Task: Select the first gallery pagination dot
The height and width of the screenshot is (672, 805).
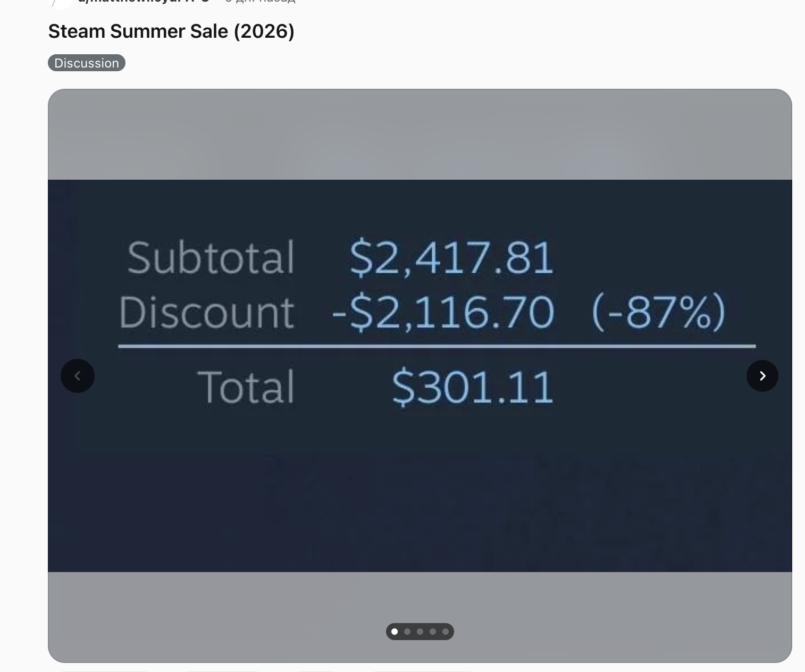Action: [395, 632]
